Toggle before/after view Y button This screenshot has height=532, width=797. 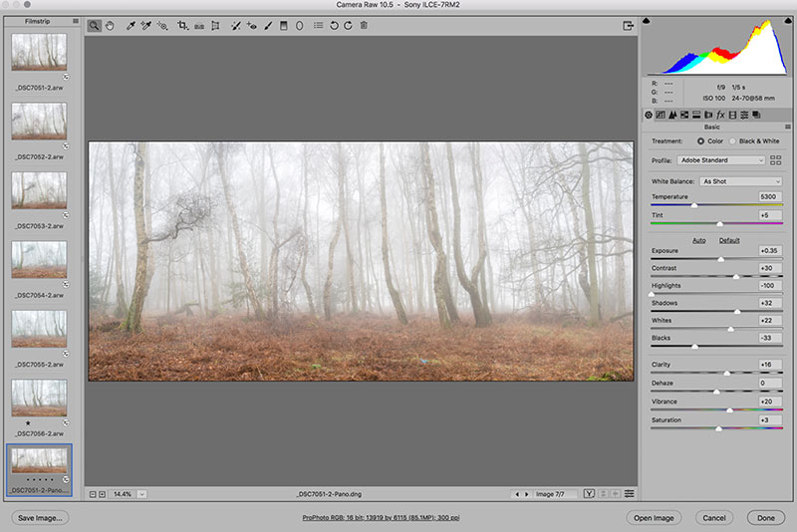tap(589, 494)
